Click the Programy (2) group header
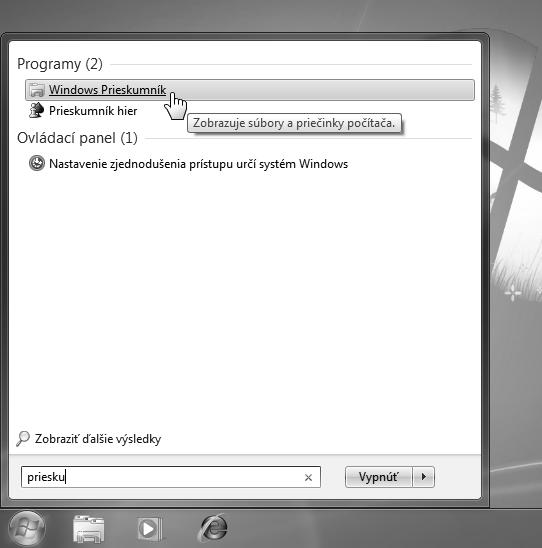The width and height of the screenshot is (542, 548). pos(60,64)
